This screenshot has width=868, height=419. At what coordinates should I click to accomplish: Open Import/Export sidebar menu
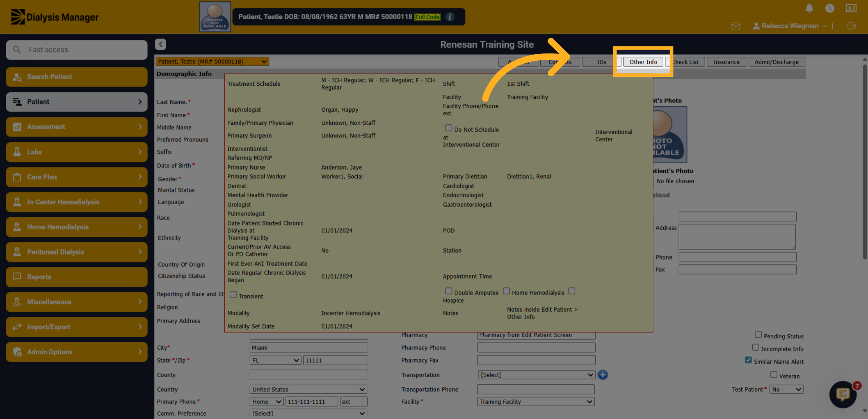pos(77,327)
